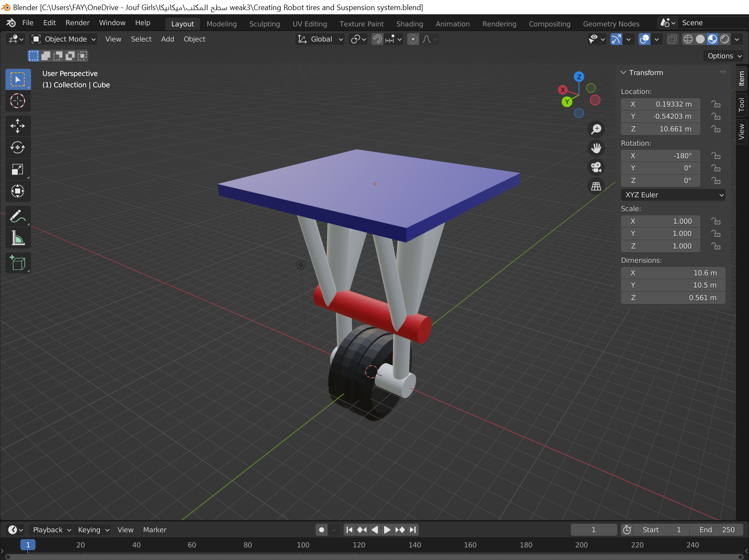Screen dimensions: 749x560
Task: Play the animation forward
Action: coord(387,530)
